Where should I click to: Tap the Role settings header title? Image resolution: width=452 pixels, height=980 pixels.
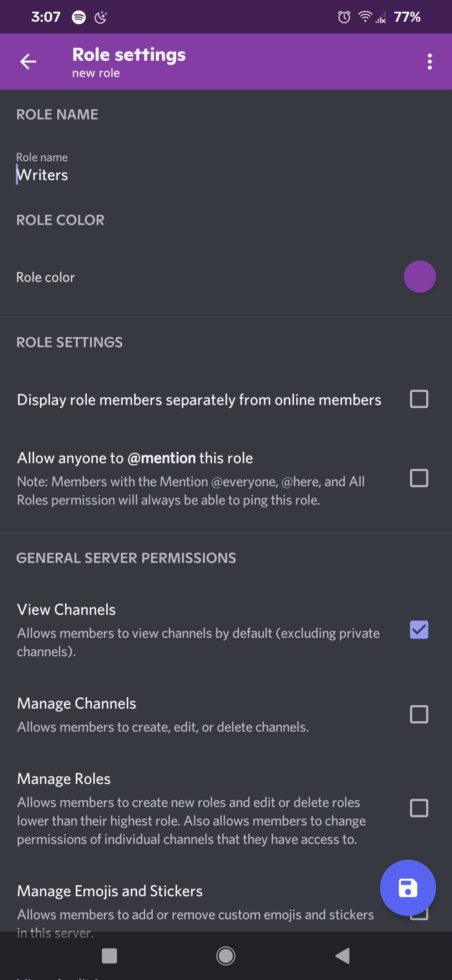point(129,54)
